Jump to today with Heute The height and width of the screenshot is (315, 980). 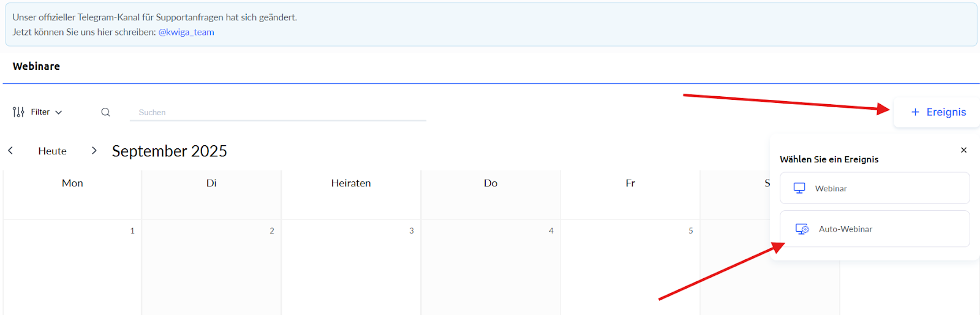(52, 151)
